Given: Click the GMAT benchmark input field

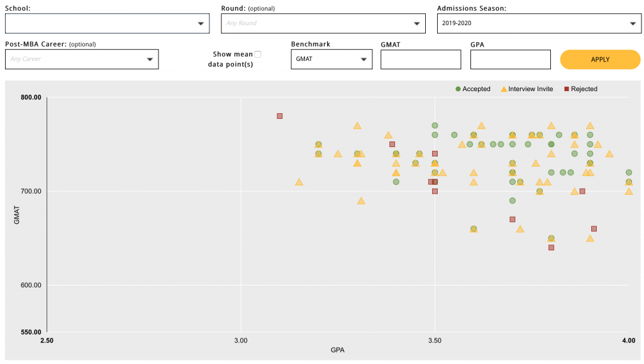Looking at the screenshot, I should [421, 59].
